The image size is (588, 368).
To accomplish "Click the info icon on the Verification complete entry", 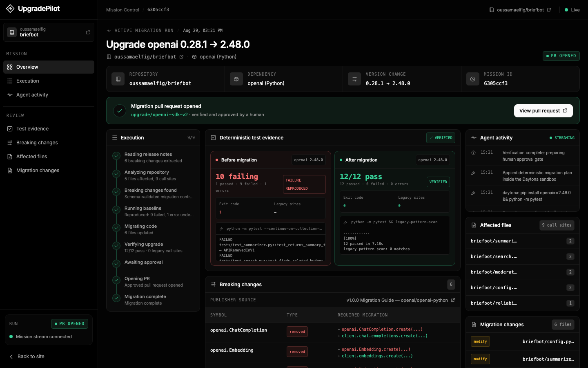I will click(x=473, y=153).
